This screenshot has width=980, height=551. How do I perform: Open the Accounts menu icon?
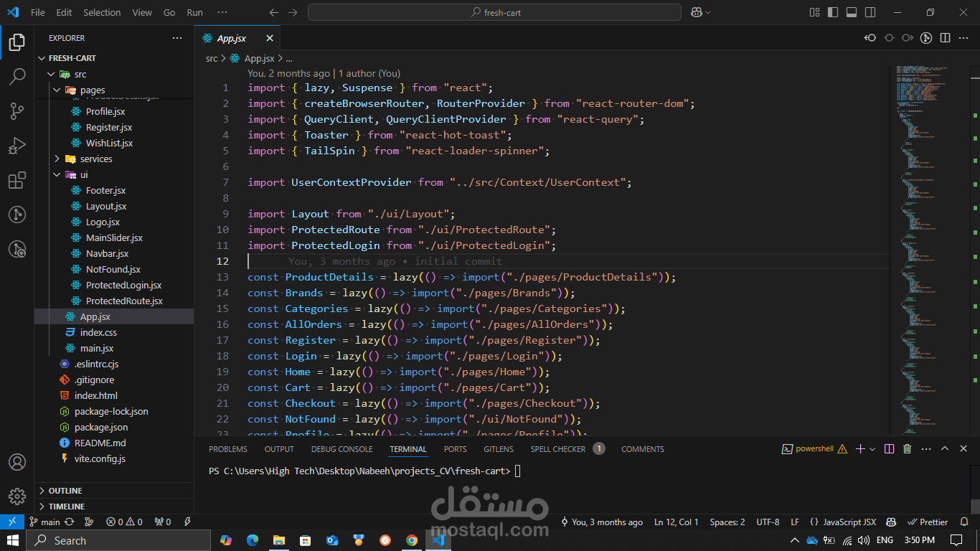tap(17, 462)
